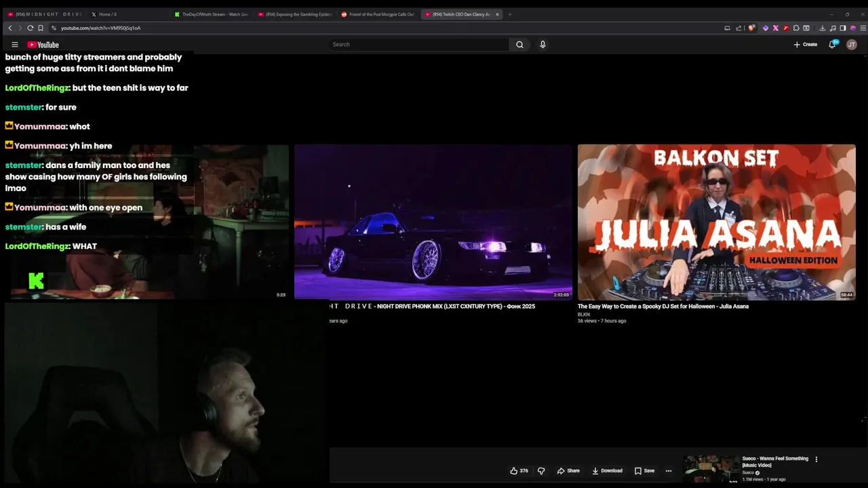Open the extensions puzzle piece menu
Screen dimensions: 868x488
click(796, 28)
